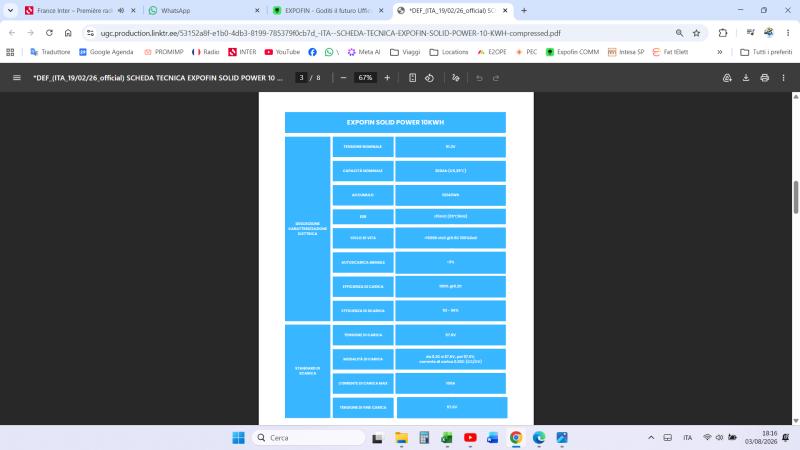800x450 pixels.
Task: Activate the annotation draw tool
Action: (x=456, y=78)
